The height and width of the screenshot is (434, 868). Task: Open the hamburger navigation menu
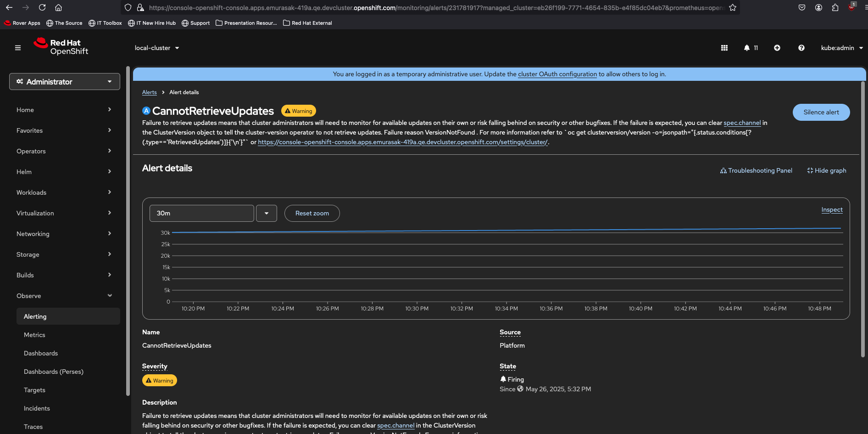(18, 48)
